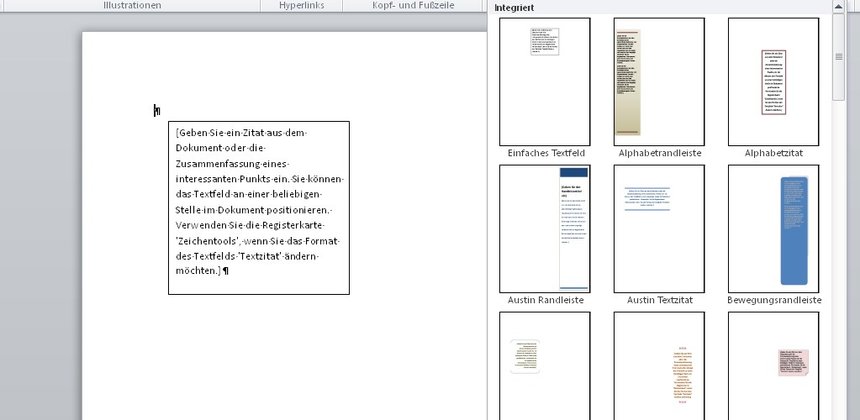Choose third-row right template with pink box
The image size is (860, 420).
tap(773, 365)
